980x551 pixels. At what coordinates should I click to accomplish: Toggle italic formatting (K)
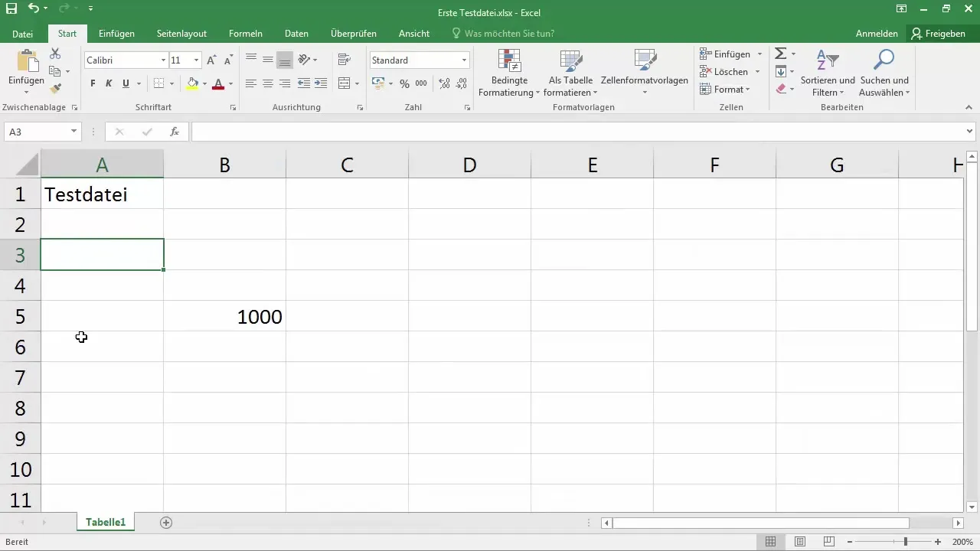109,83
